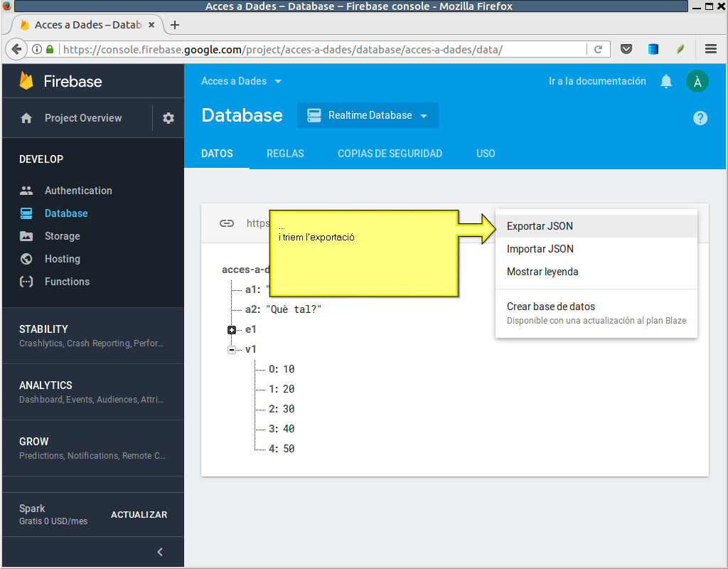Go back with browser back arrow

(16, 49)
